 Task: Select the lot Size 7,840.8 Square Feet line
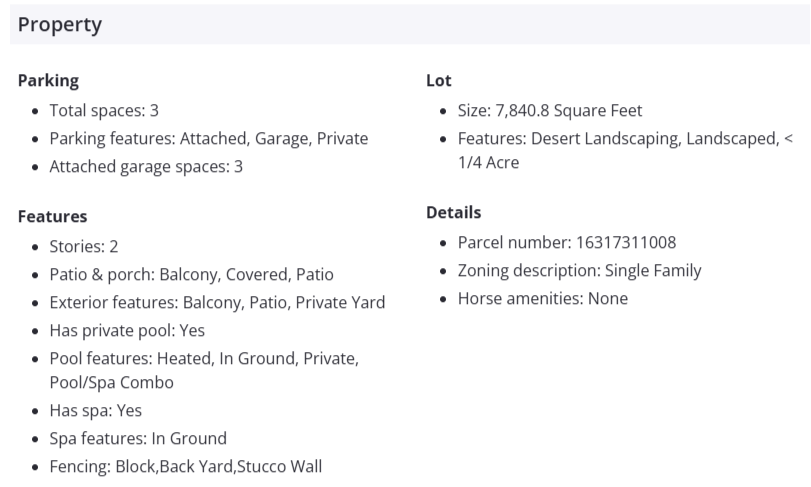[x=550, y=111]
